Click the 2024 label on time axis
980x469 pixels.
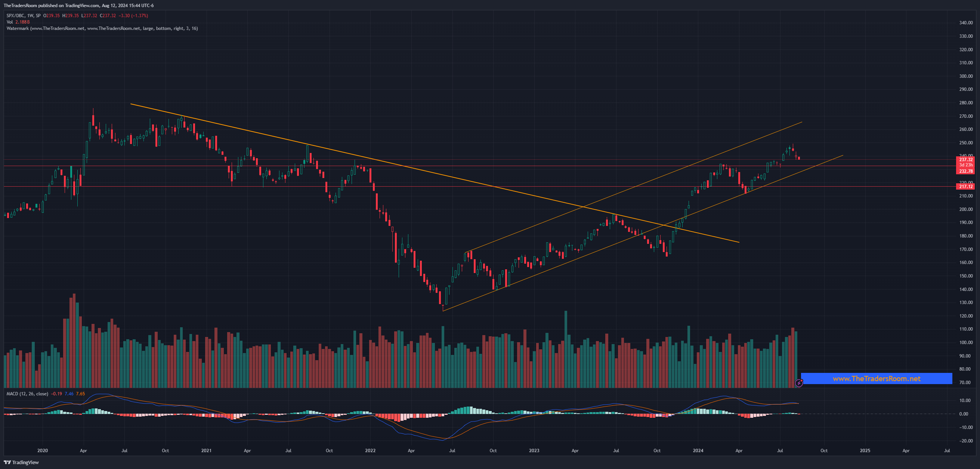pyautogui.click(x=698, y=450)
